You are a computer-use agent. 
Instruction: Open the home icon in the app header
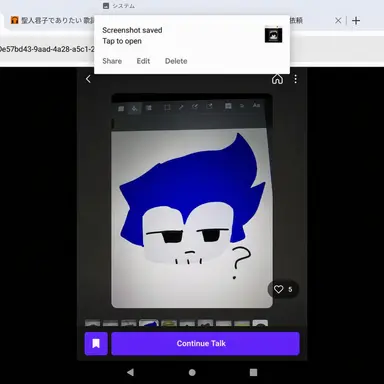point(277,79)
